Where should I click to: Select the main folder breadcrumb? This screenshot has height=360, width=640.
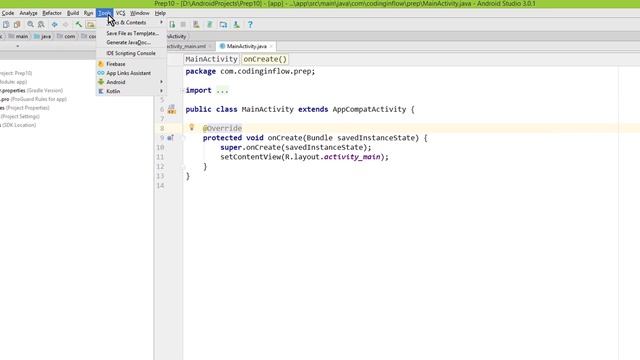tap(18, 36)
